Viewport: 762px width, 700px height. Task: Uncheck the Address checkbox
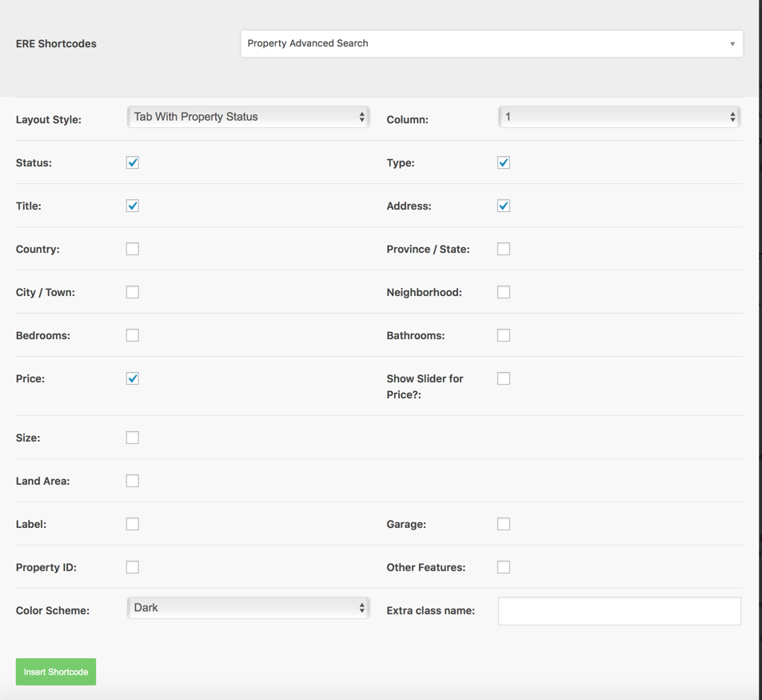[x=504, y=206]
